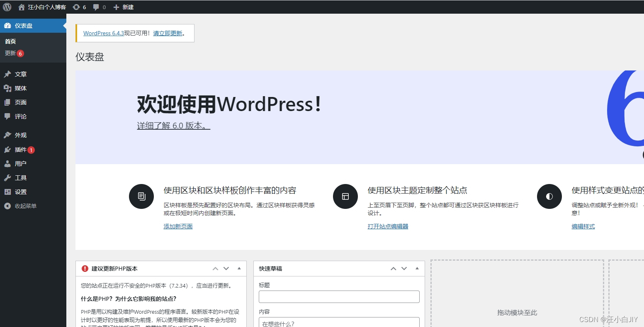This screenshot has width=644, height=327.
Task: Collapse the 快速草稿 panel
Action: click(417, 269)
